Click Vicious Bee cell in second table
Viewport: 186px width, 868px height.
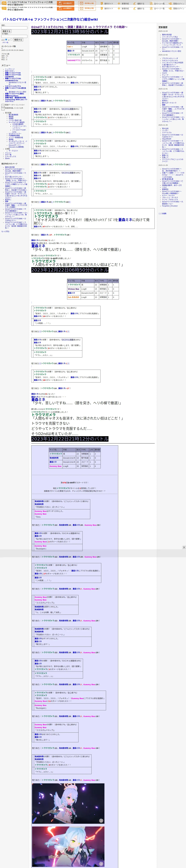[x=74, y=289]
